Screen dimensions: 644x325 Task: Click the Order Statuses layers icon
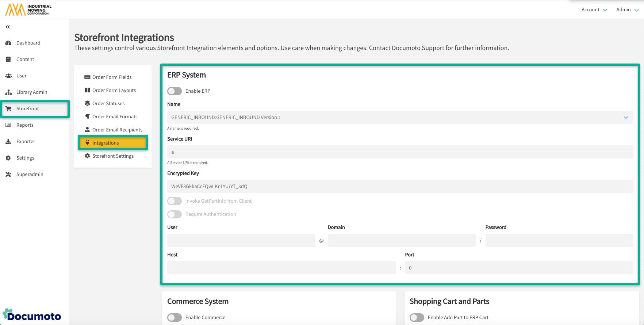[x=87, y=104]
